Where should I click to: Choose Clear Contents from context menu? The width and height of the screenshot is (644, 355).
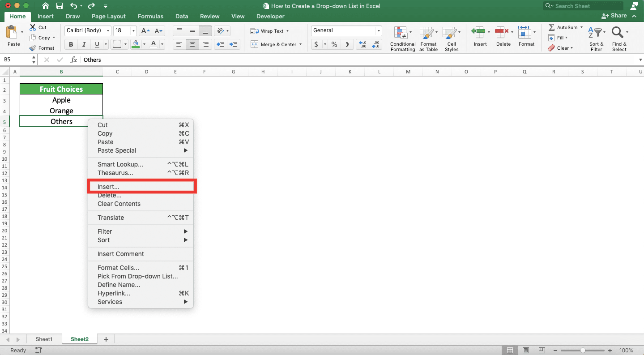(141, 204)
